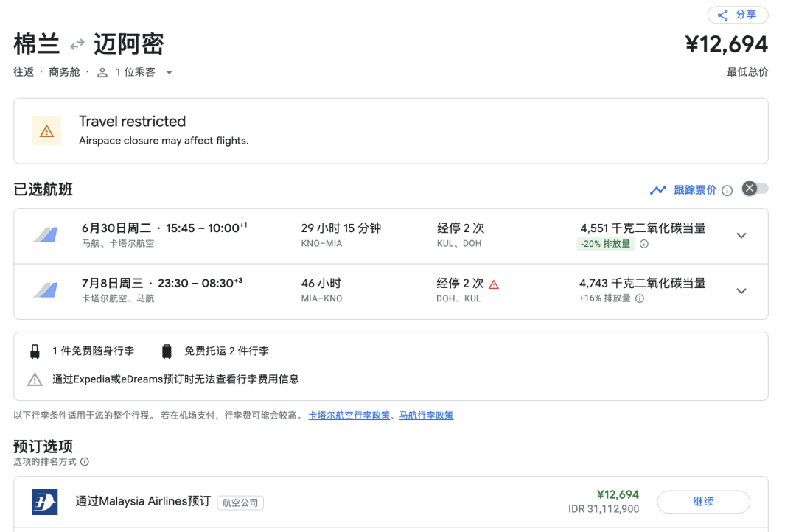796x532 pixels.
Task: Click the price trend graph icon beside 跟踪票价
Action: pos(658,189)
